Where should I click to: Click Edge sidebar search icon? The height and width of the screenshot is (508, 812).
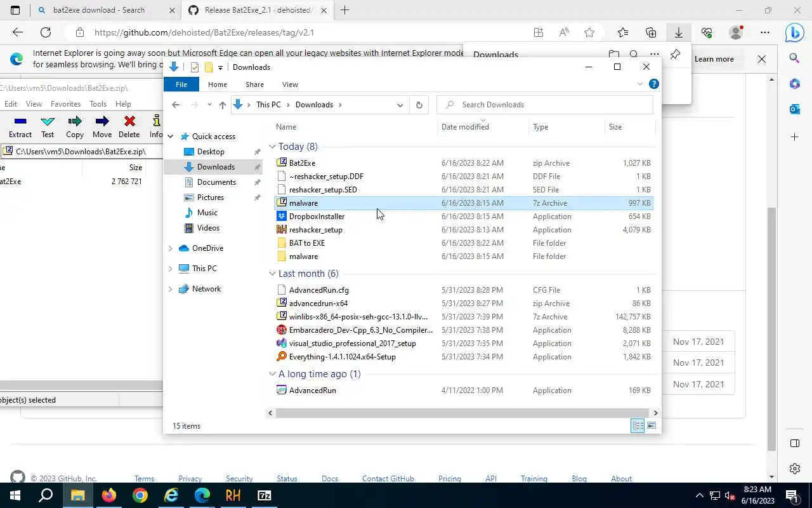click(x=794, y=58)
